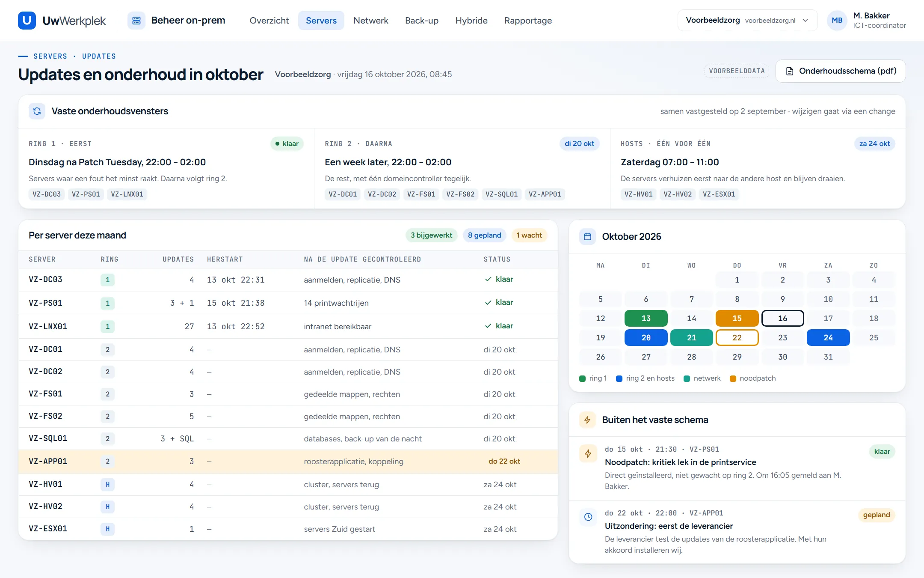This screenshot has height=578, width=924.
Task: Click the 'do 22 okt' status cell
Action: pyautogui.click(x=504, y=461)
